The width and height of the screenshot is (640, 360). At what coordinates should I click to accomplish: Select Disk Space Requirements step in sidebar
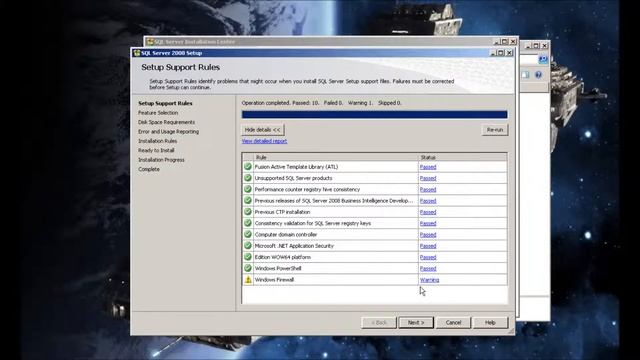167,122
